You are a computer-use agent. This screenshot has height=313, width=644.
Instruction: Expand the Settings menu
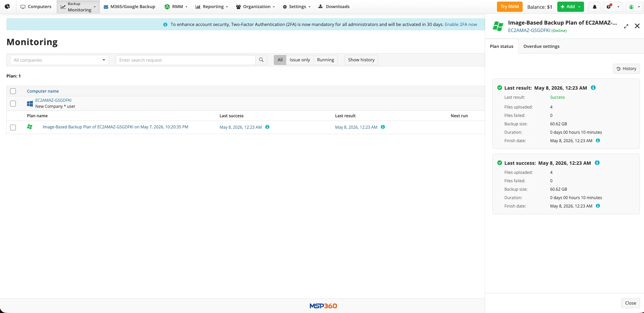click(297, 7)
